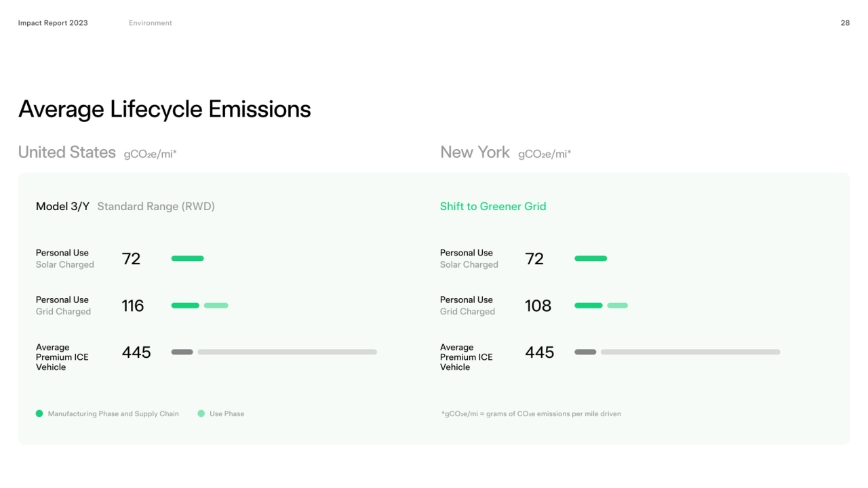868x488 pixels.
Task: Click the United States solar charged green bar
Action: point(188,258)
